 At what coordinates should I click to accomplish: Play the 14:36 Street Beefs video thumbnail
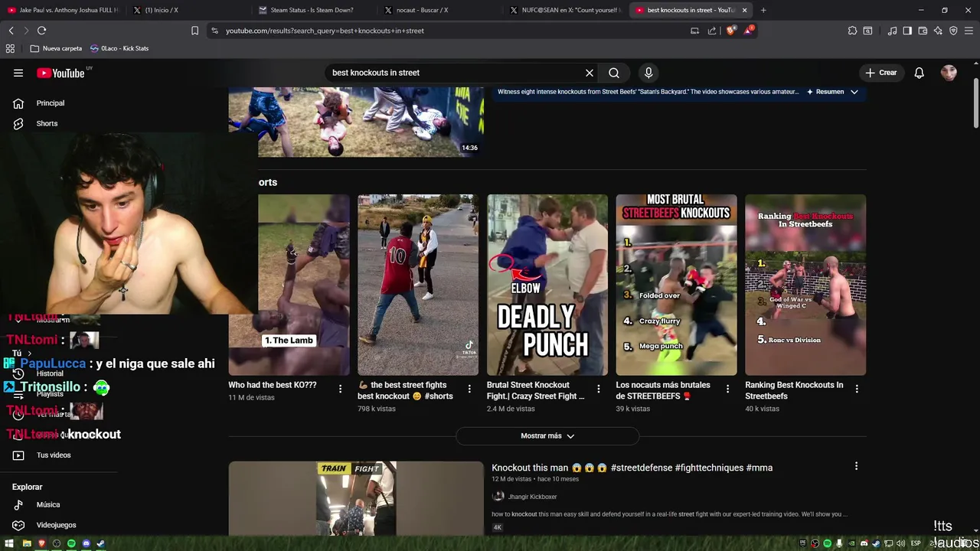point(356,122)
